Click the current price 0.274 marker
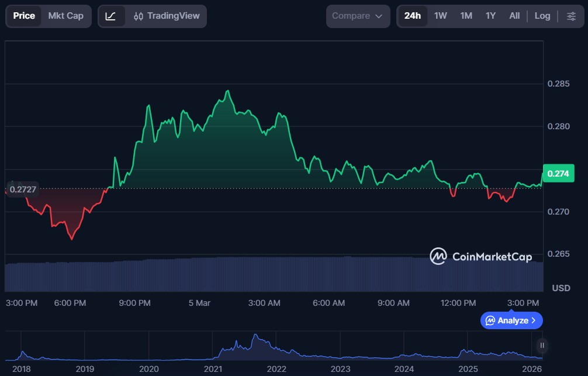Image resolution: width=588 pixels, height=376 pixels. [x=558, y=173]
